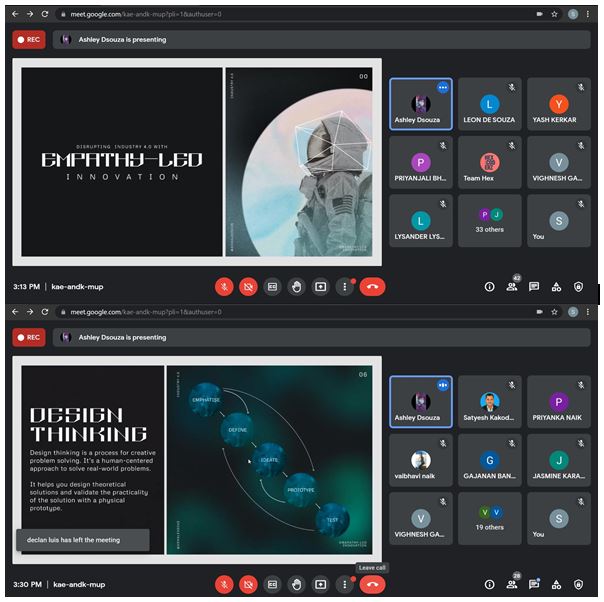
Task: Open activities icon in the 3:13 PM window
Action: click(x=556, y=287)
